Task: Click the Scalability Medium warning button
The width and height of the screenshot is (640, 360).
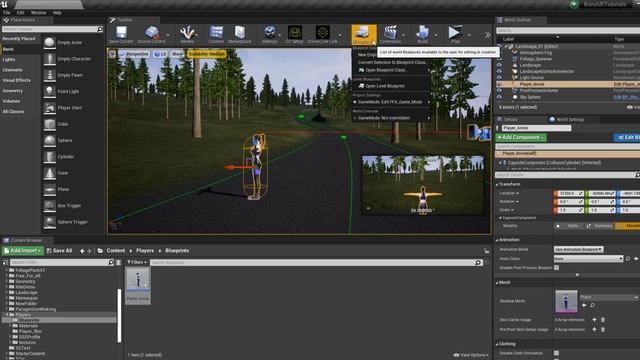Action: click(207, 54)
